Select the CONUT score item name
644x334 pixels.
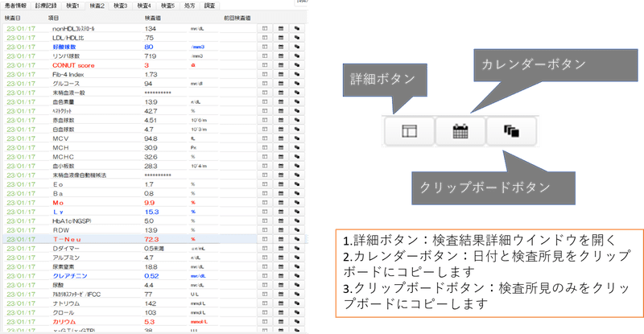coord(73,65)
